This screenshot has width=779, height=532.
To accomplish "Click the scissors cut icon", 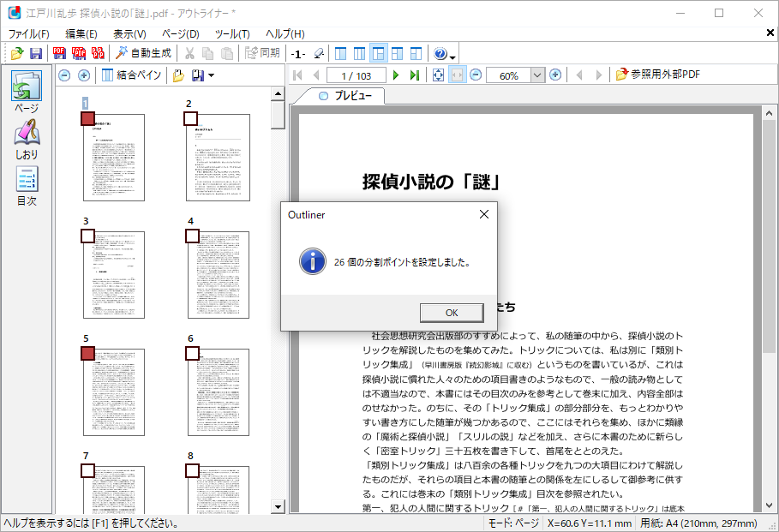I will [x=189, y=53].
